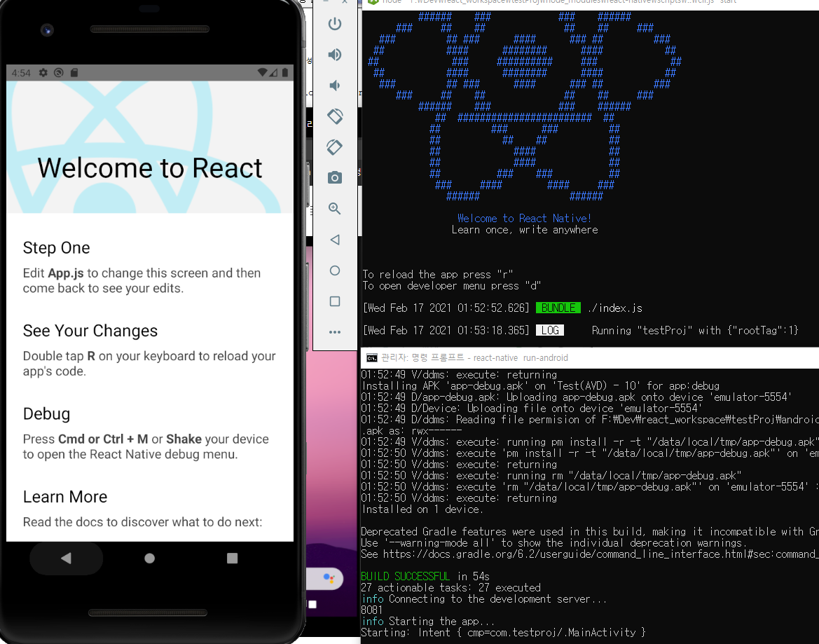The width and height of the screenshot is (819, 644).
Task: Tap the Wi-Fi signal icon in the phone status bar
Action: (262, 73)
